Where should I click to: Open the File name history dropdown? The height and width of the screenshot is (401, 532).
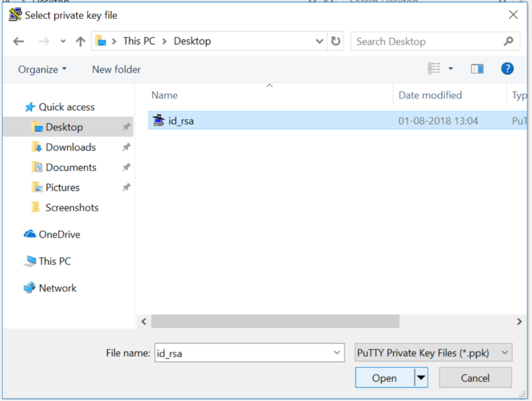pyautogui.click(x=337, y=353)
